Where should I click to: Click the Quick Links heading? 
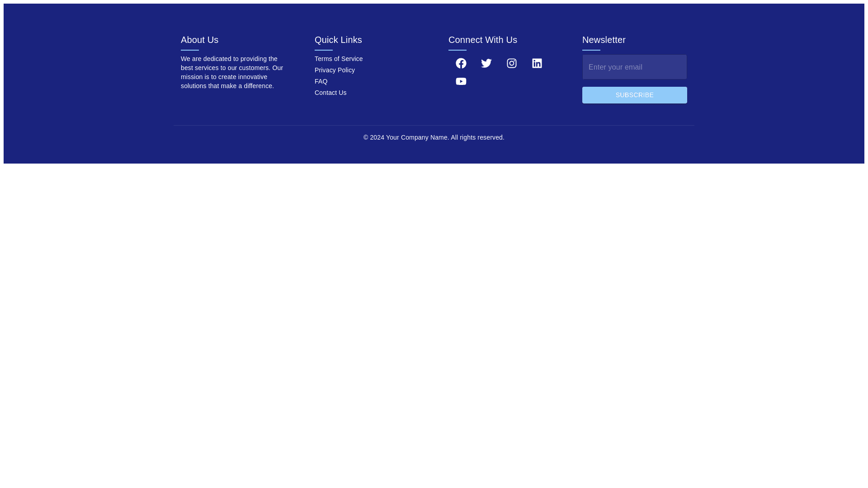338,40
